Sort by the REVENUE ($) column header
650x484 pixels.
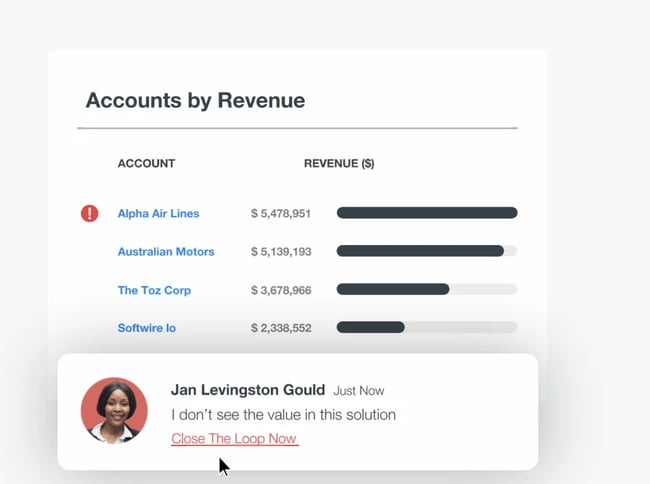click(339, 164)
